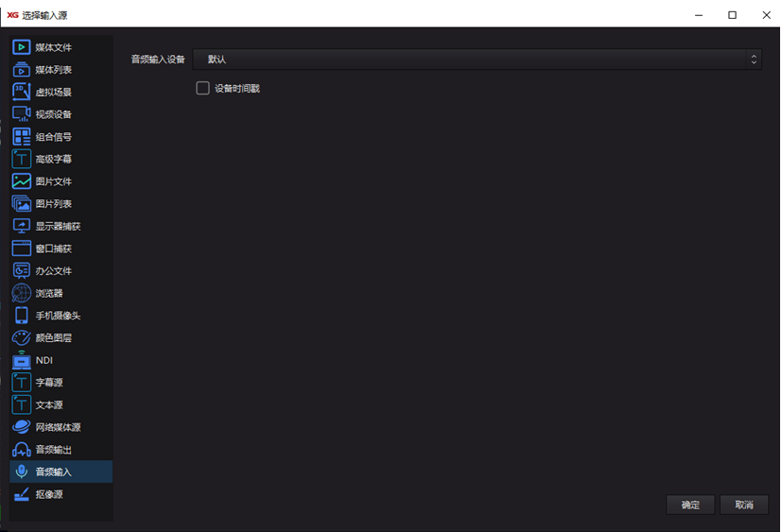Open the 组合信号 combined signal icon
This screenshot has height=532, width=782.
pyautogui.click(x=21, y=137)
